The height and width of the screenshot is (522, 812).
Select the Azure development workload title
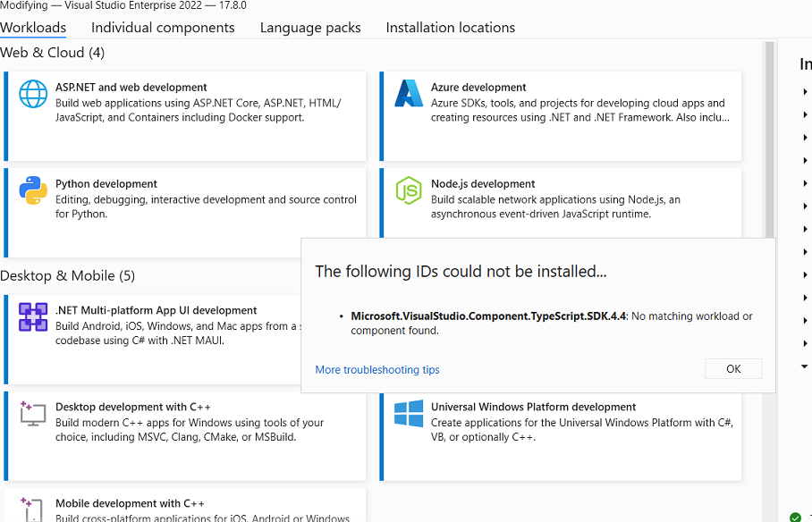click(x=478, y=87)
